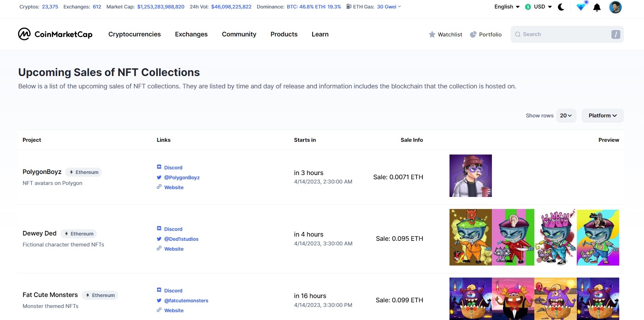Viewport: 644px width, 320px height.
Task: Click the slash shortcut key icon
Action: pos(616,34)
